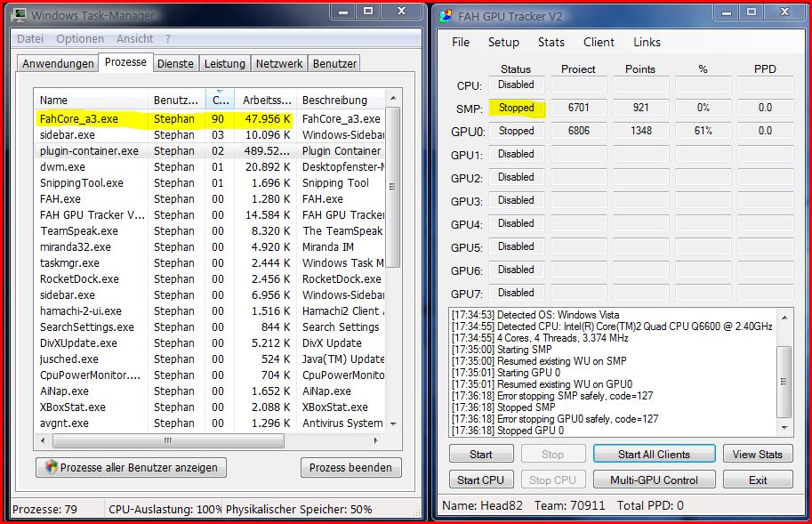Click process list scroll down arrow
The width and height of the screenshot is (812, 524).
[x=393, y=424]
